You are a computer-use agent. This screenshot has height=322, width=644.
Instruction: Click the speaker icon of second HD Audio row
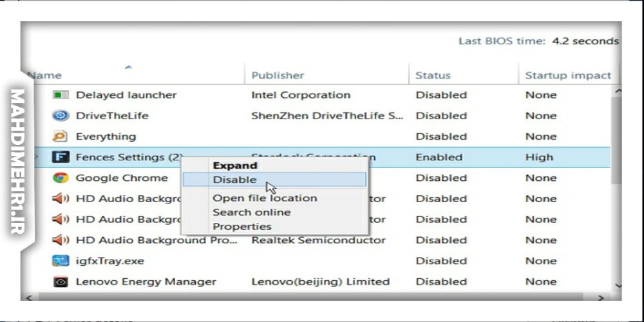(61, 220)
